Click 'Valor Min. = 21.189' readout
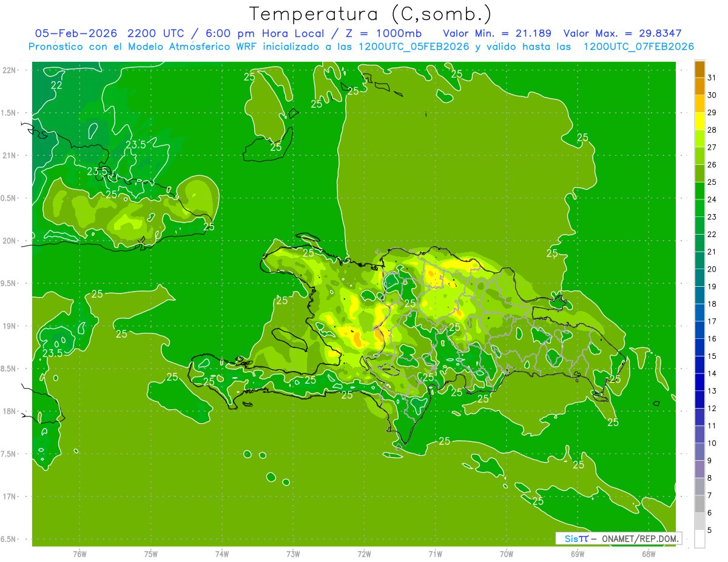Image resolution: width=728 pixels, height=562 pixels. pos(497,33)
